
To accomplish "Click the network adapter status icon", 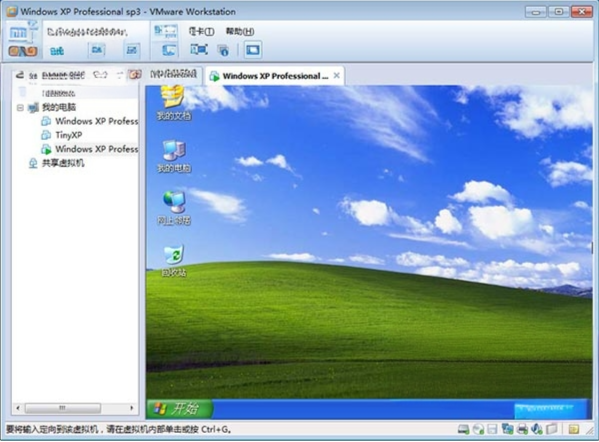I will pyautogui.click(x=507, y=429).
